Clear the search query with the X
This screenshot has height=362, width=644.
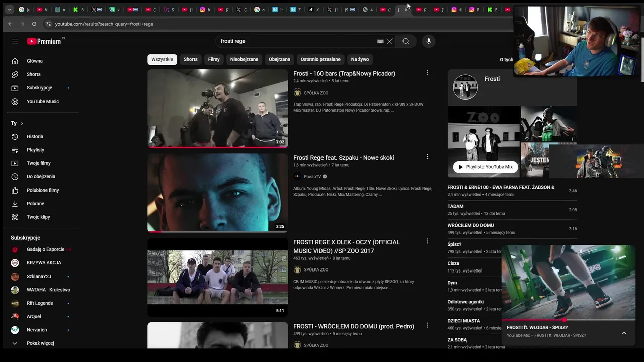[389, 41]
